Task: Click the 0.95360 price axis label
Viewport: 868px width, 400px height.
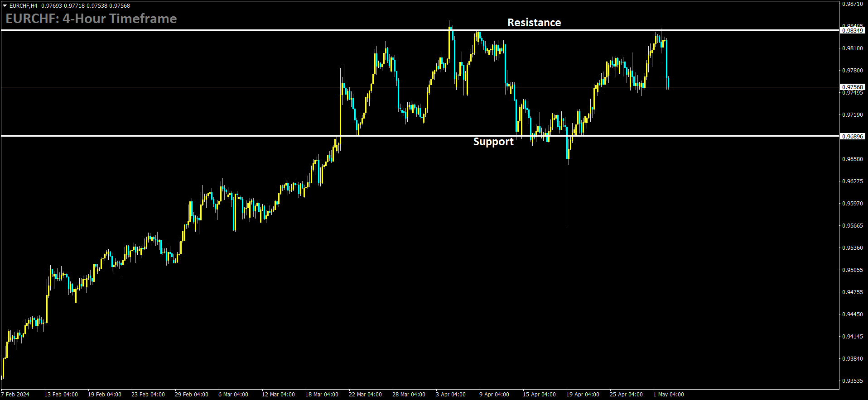Action: pyautogui.click(x=853, y=248)
